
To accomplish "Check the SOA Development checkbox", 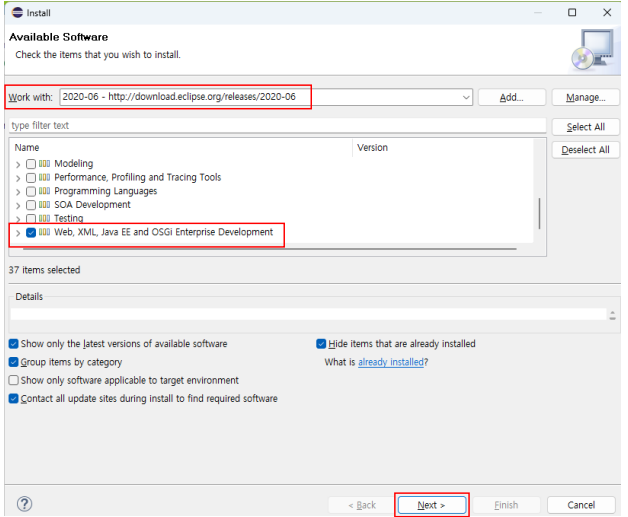I will (x=31, y=205).
